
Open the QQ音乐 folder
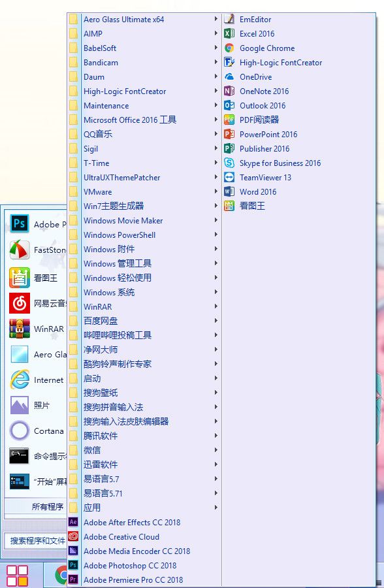tap(144, 134)
